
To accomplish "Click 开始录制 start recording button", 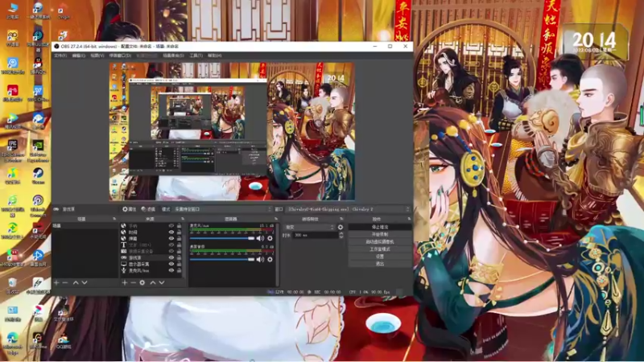I will [380, 234].
